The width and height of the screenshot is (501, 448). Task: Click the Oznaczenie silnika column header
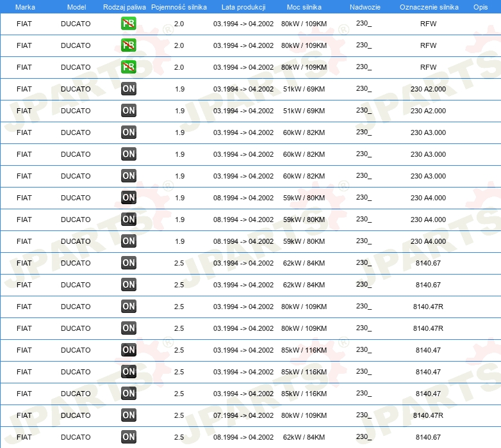(429, 7)
